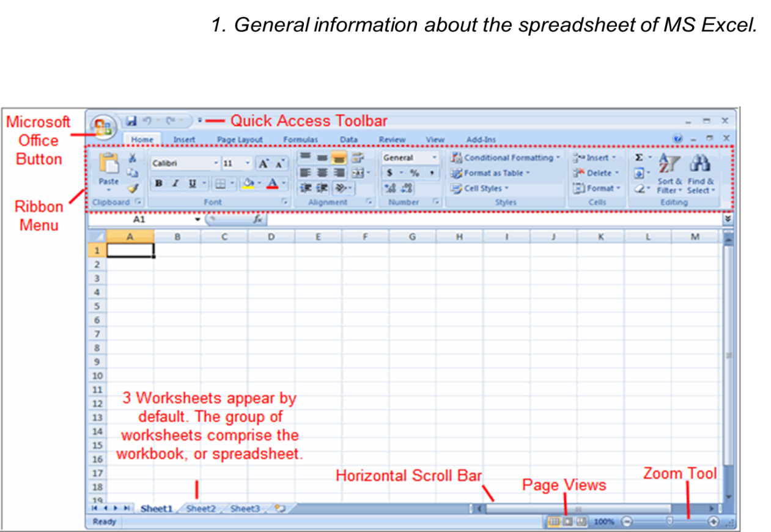This screenshot has width=771, height=532.
Task: Click Delete in Cells group
Action: tap(596, 173)
